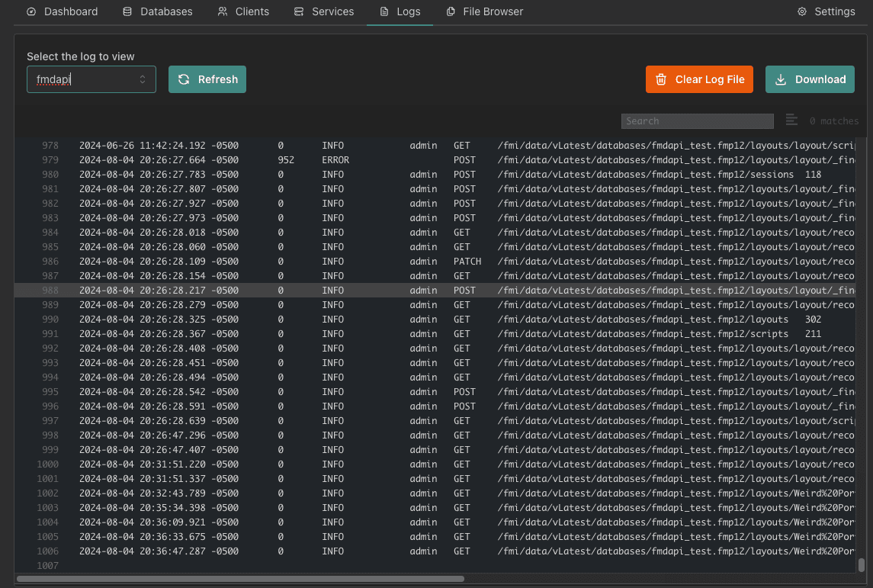This screenshot has height=588, width=873.
Task: Switch to the Logs tab
Action: point(400,11)
